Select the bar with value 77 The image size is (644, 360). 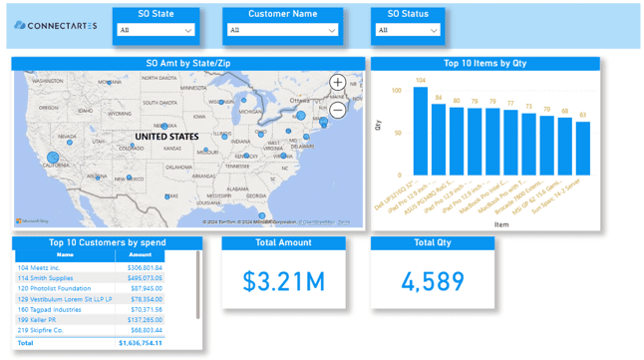tap(510, 143)
